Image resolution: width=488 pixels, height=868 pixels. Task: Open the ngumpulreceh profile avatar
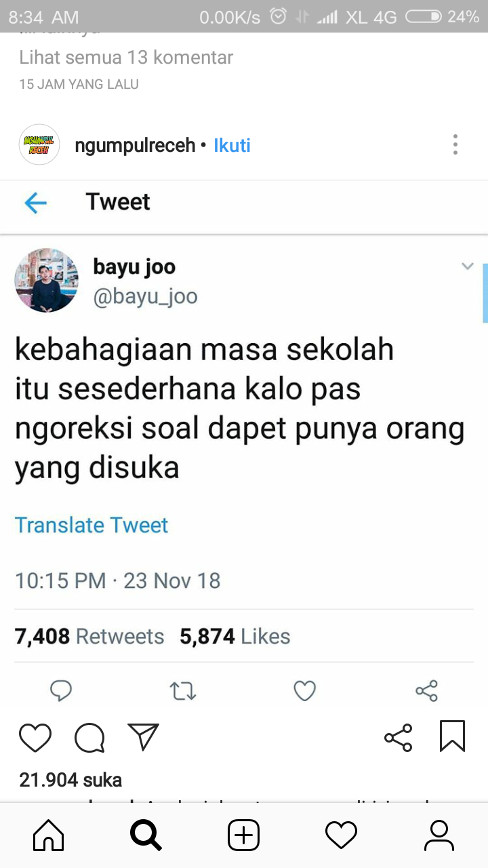tap(39, 144)
